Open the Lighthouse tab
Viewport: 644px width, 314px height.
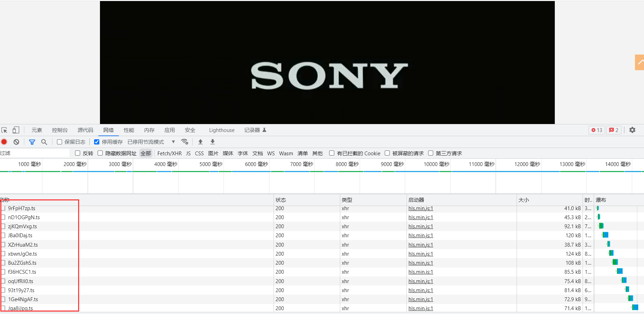click(222, 130)
